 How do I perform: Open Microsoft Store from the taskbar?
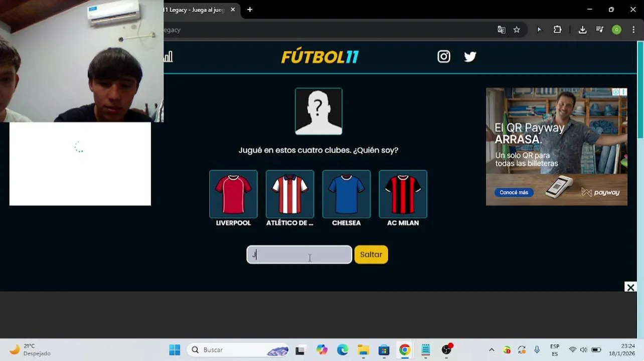click(384, 350)
